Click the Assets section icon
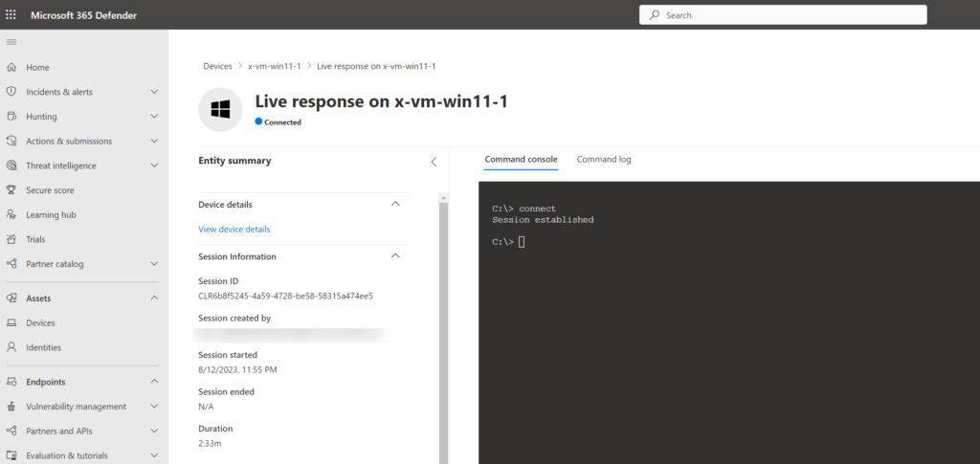 pos(11,298)
